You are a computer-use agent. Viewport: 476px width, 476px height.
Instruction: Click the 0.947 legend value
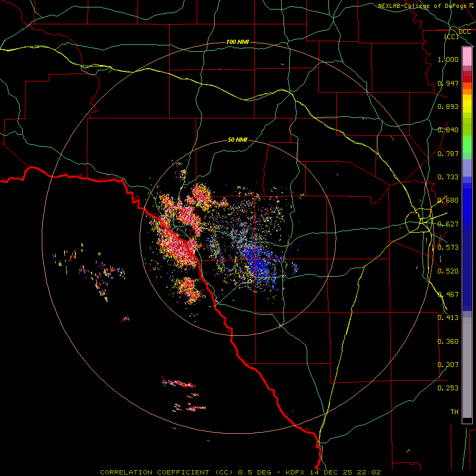[x=448, y=83]
